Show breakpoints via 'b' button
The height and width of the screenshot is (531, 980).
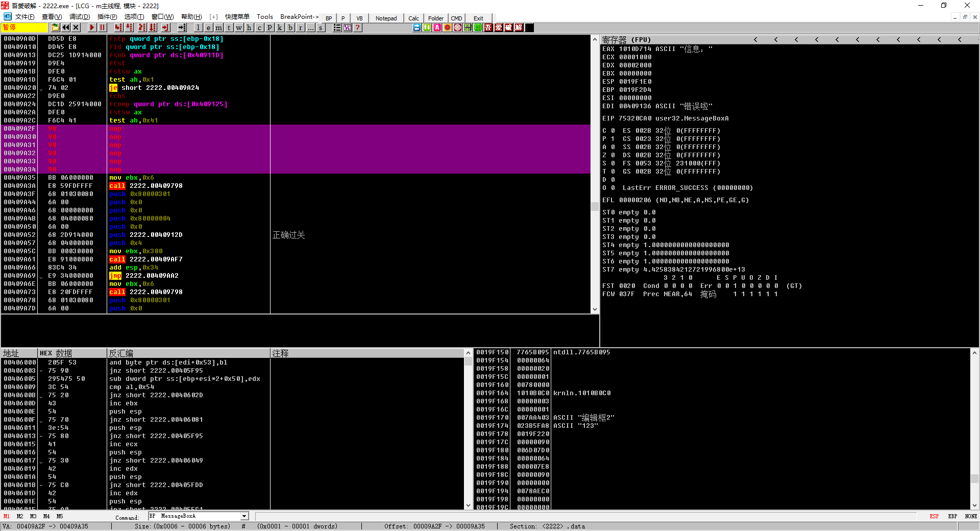[290, 28]
